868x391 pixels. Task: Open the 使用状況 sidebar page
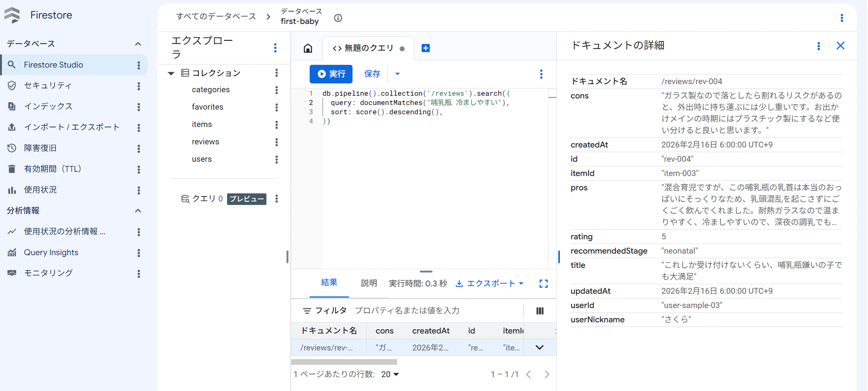tap(40, 190)
